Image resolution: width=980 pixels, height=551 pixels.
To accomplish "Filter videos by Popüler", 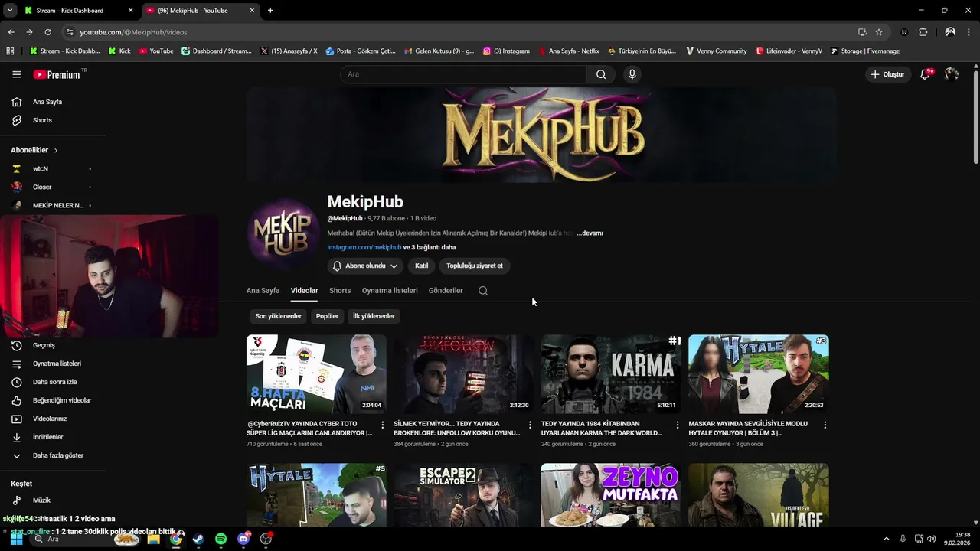I will click(327, 316).
